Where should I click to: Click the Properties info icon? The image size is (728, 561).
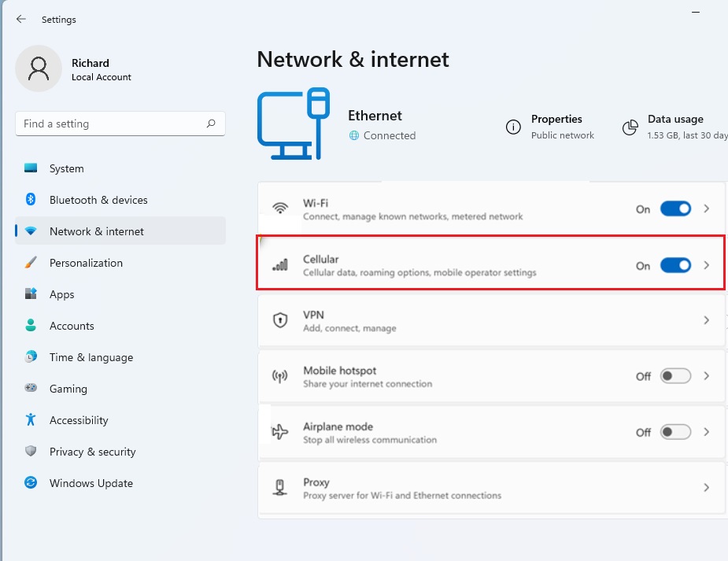tap(513, 127)
